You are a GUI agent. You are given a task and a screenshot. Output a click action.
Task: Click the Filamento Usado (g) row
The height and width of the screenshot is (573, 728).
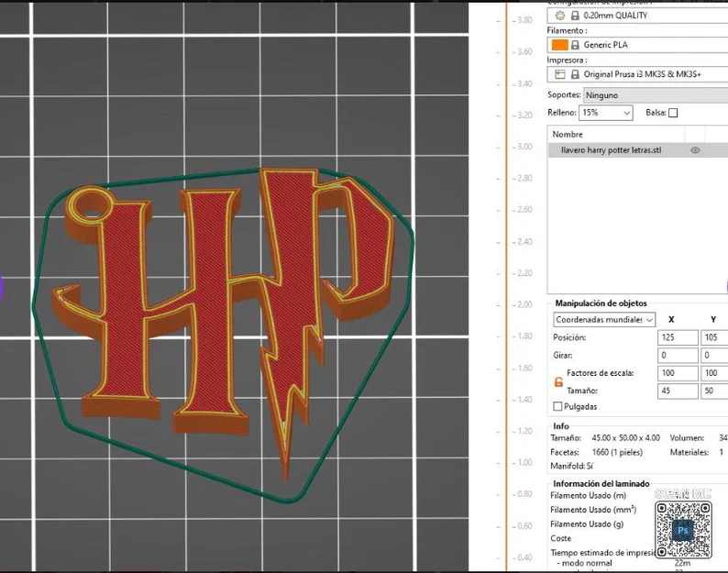tap(587, 523)
